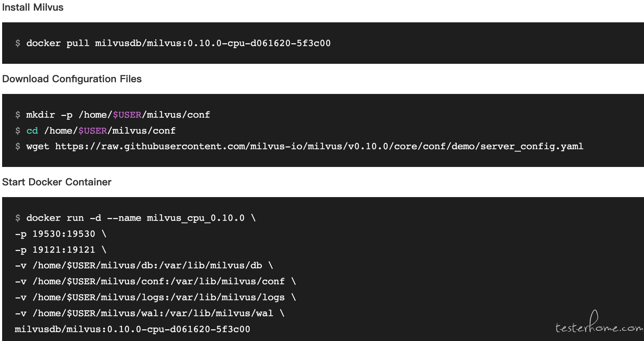Click the docker run -d --name line
Image resolution: width=644 pixels, height=341 pixels.
[x=135, y=218]
